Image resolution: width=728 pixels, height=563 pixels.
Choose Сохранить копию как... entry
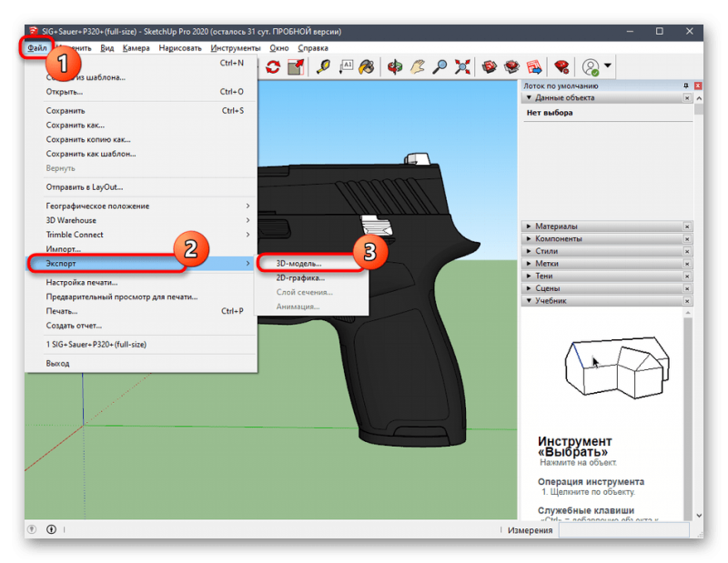click(x=141, y=140)
